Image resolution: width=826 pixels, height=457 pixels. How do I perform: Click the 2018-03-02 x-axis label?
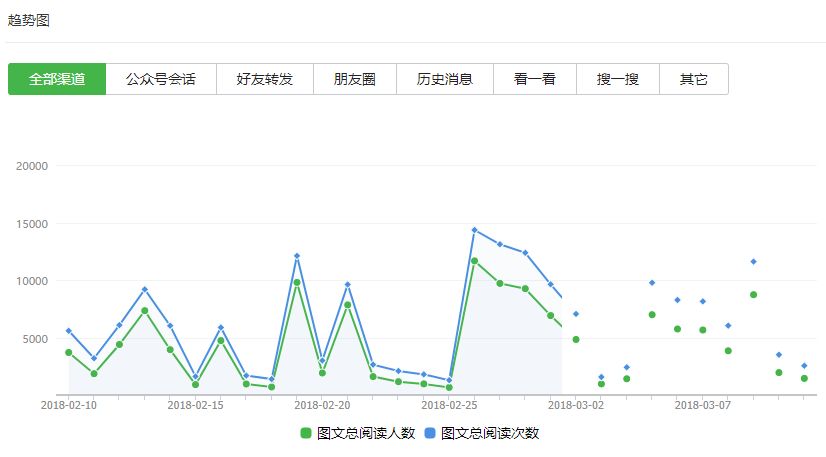[x=576, y=405]
